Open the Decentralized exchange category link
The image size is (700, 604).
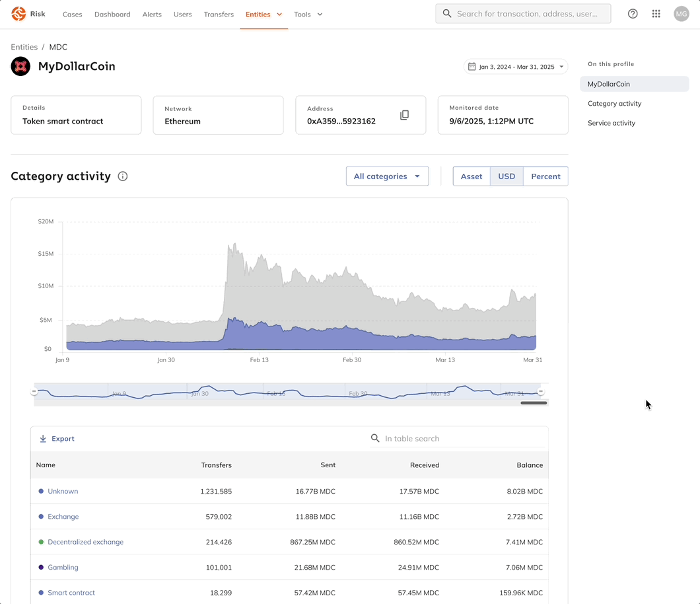[85, 542]
